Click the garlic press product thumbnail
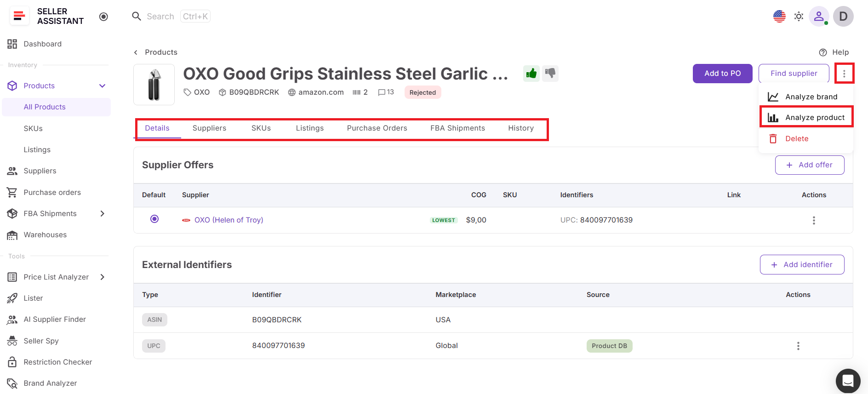 coord(154,85)
